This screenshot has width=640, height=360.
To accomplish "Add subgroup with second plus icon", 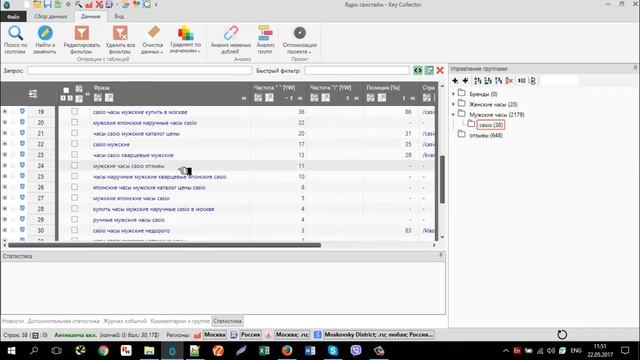I will click(465, 81).
